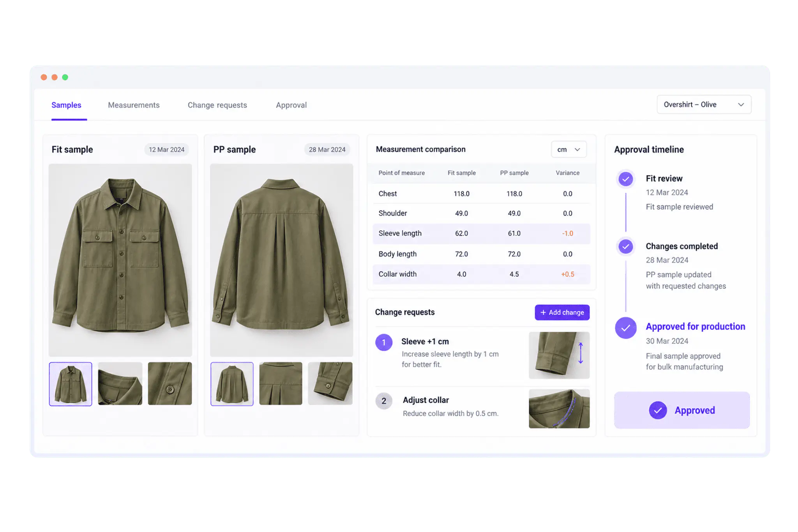Select the Sleeve length measurement row
This screenshot has width=798, height=532.
[x=481, y=233]
